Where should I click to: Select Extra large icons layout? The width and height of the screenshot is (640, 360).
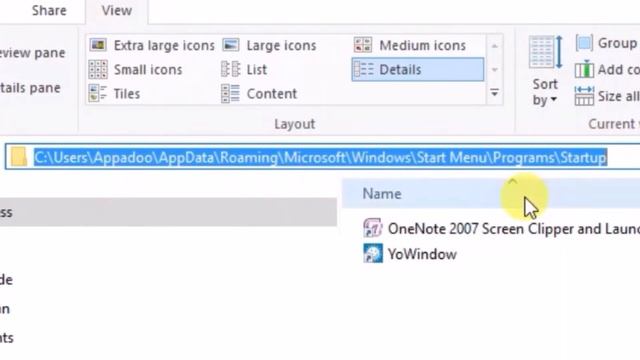152,45
